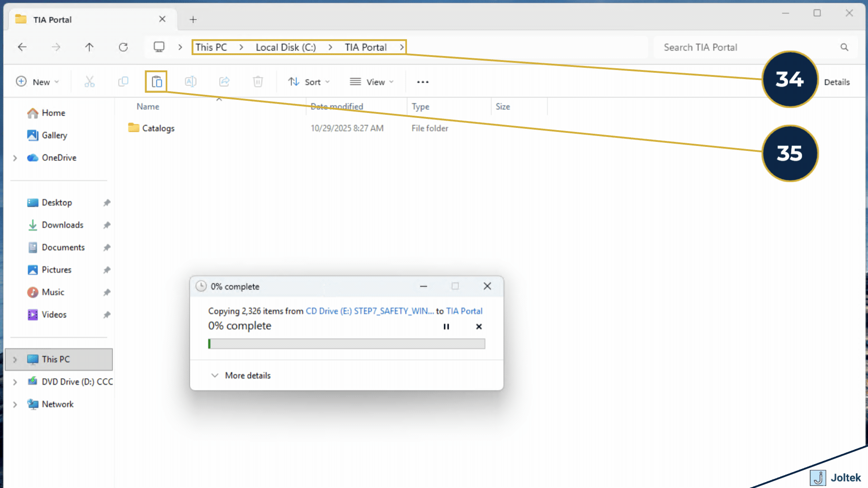The width and height of the screenshot is (868, 488).
Task: Expand More details in copy dialog
Action: pos(241,375)
